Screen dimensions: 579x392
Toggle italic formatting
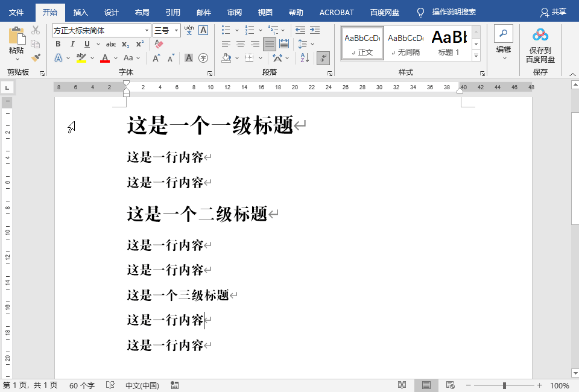pos(72,43)
